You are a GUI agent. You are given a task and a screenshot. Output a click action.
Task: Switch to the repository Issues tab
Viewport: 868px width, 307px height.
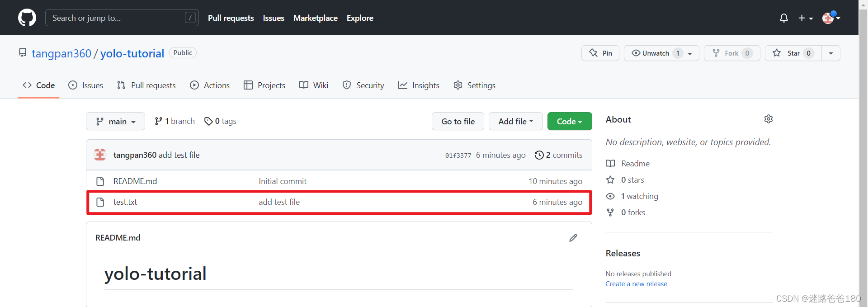[x=85, y=85]
